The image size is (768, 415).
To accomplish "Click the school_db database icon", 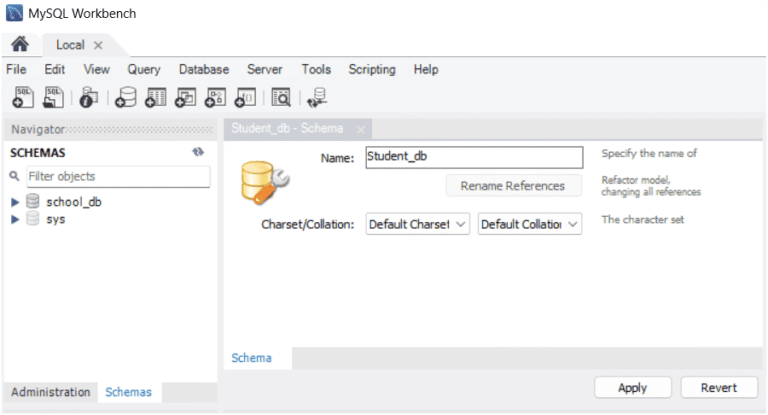I will 33,201.
